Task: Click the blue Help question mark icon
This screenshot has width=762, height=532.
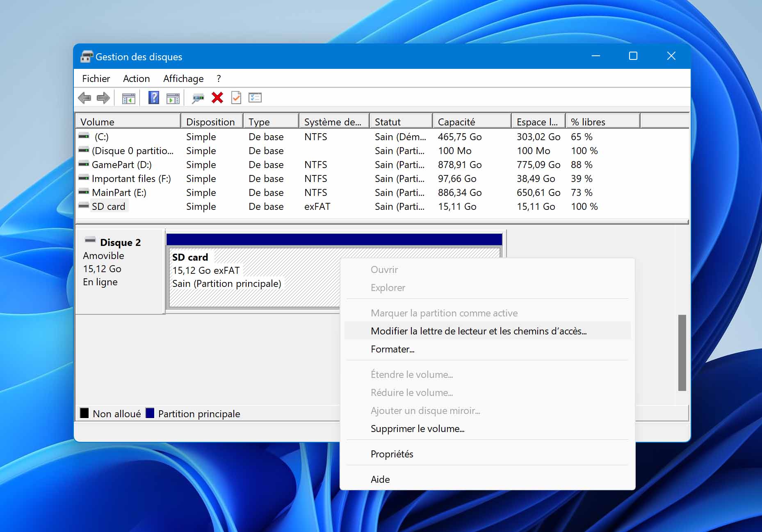Action: coord(153,98)
